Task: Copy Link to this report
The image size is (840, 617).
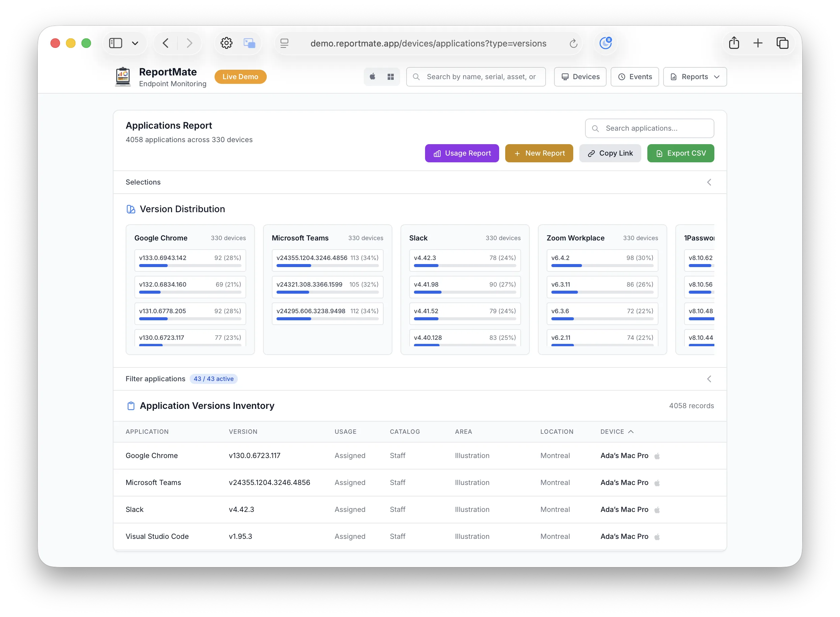Action: pos(610,153)
